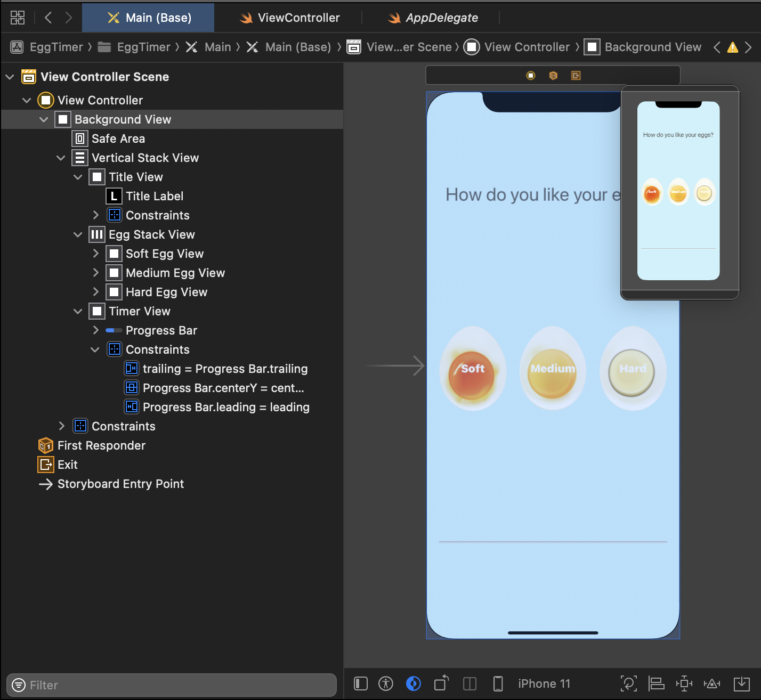The height and width of the screenshot is (700, 761).
Task: Click the filter options icon
Action: coord(19,685)
